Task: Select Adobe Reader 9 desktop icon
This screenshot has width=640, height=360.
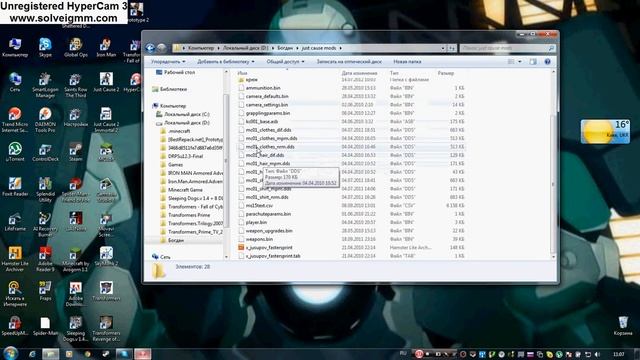Action: click(x=45, y=259)
